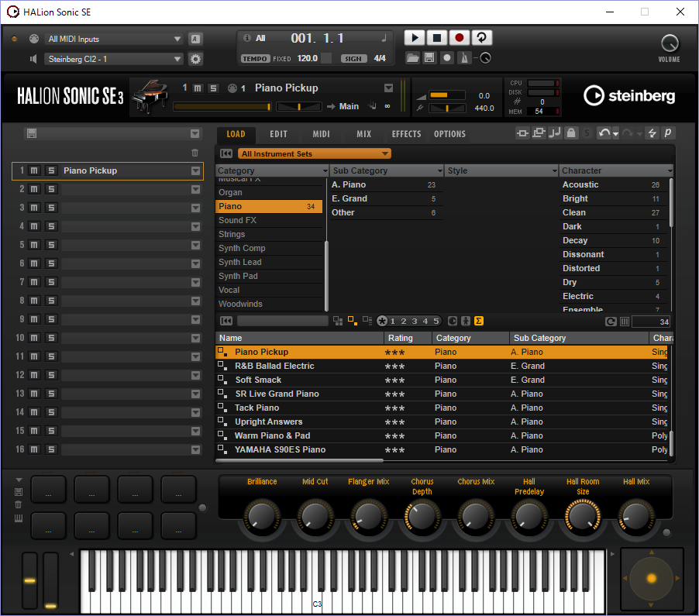Adjust the Brilliance knob
This screenshot has height=616, width=699.
click(261, 515)
